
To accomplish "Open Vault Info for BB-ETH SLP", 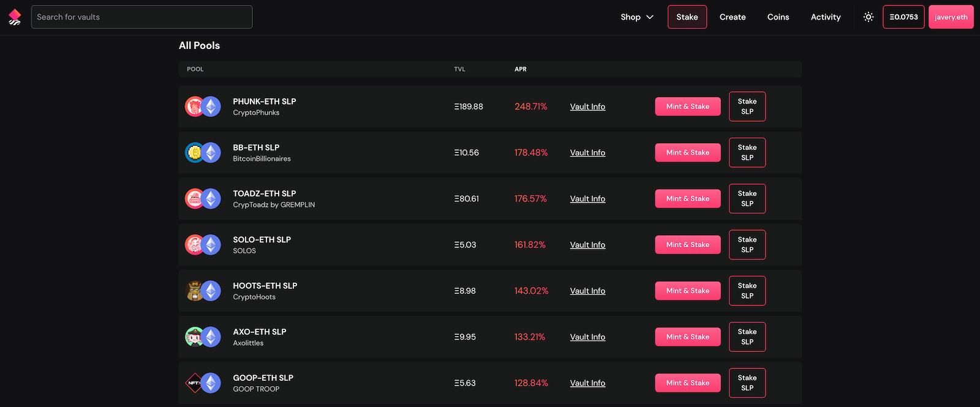I will click(x=587, y=152).
